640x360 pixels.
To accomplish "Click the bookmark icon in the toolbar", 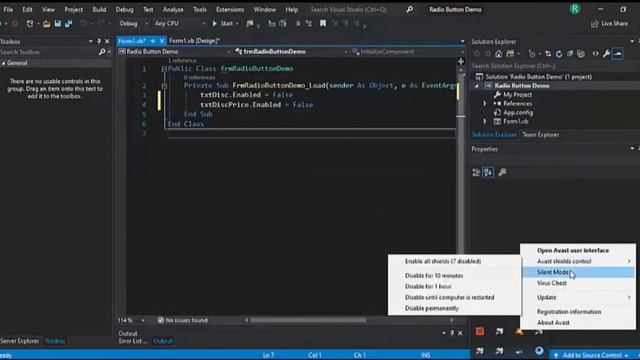I will pyautogui.click(x=323, y=23).
